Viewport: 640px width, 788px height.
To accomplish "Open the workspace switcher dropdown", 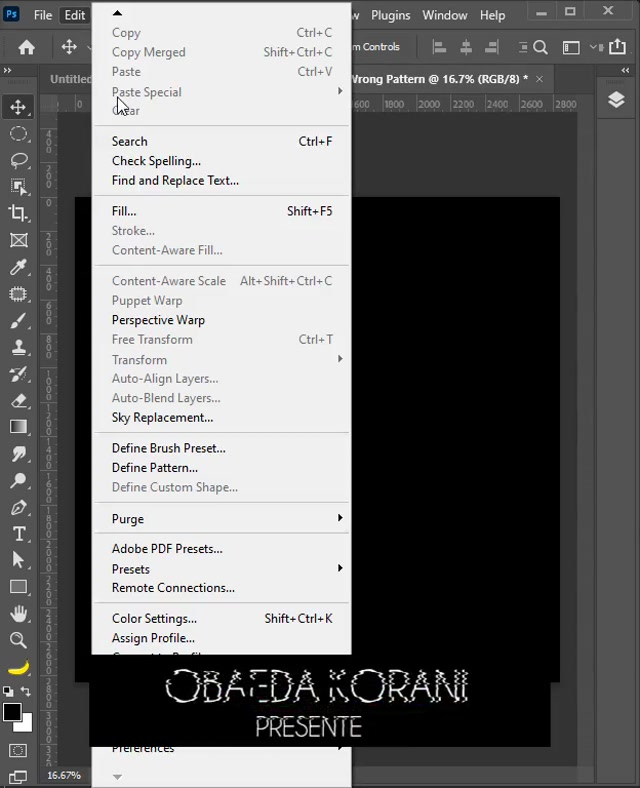I will coord(571,47).
